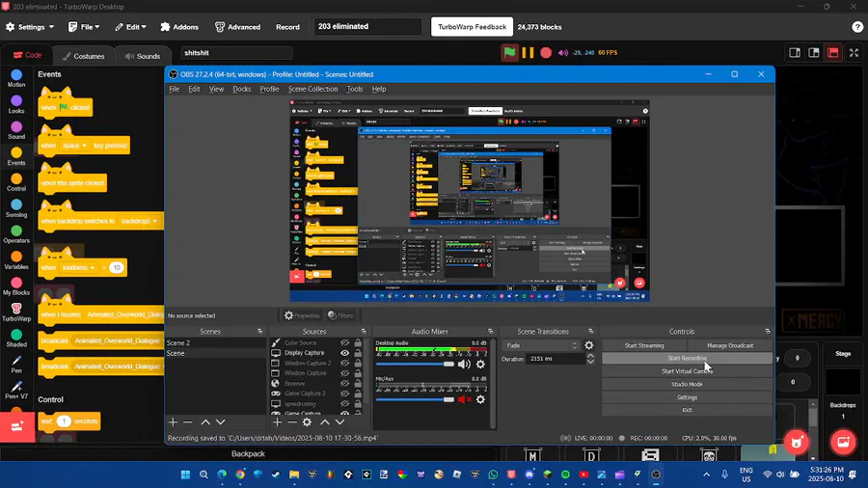Click the Studio Mode button
The height and width of the screenshot is (488, 868).
[687, 384]
